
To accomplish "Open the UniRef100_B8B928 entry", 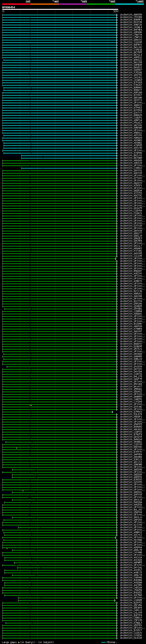I will 131,115.
